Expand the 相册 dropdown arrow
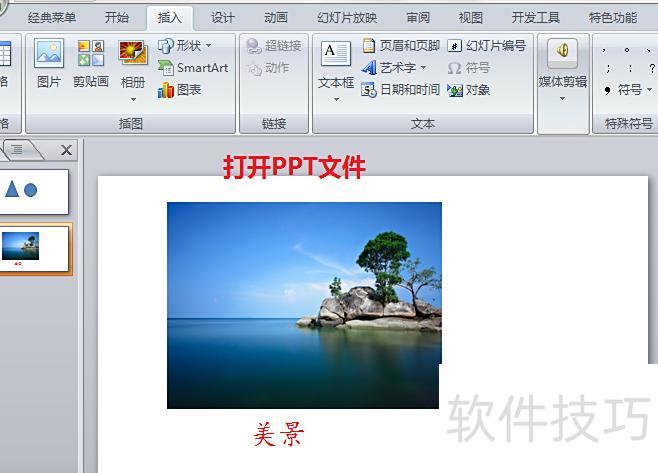 133,99
